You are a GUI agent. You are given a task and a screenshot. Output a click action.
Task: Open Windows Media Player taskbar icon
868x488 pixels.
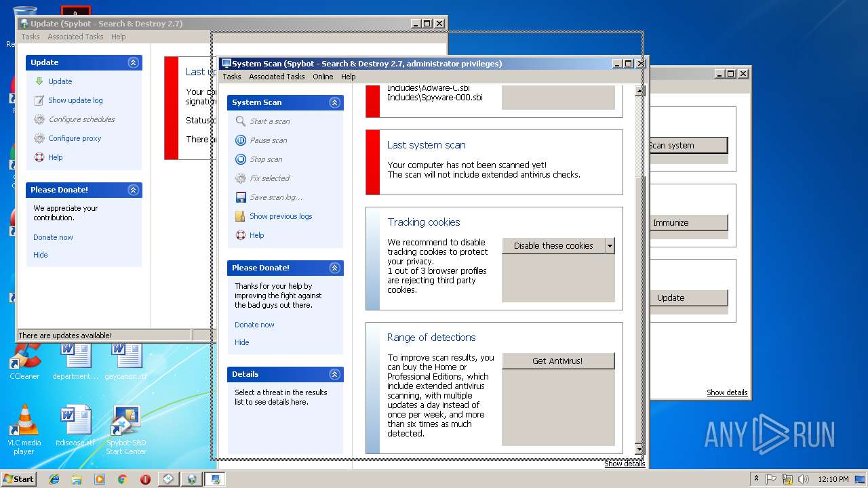[100, 479]
